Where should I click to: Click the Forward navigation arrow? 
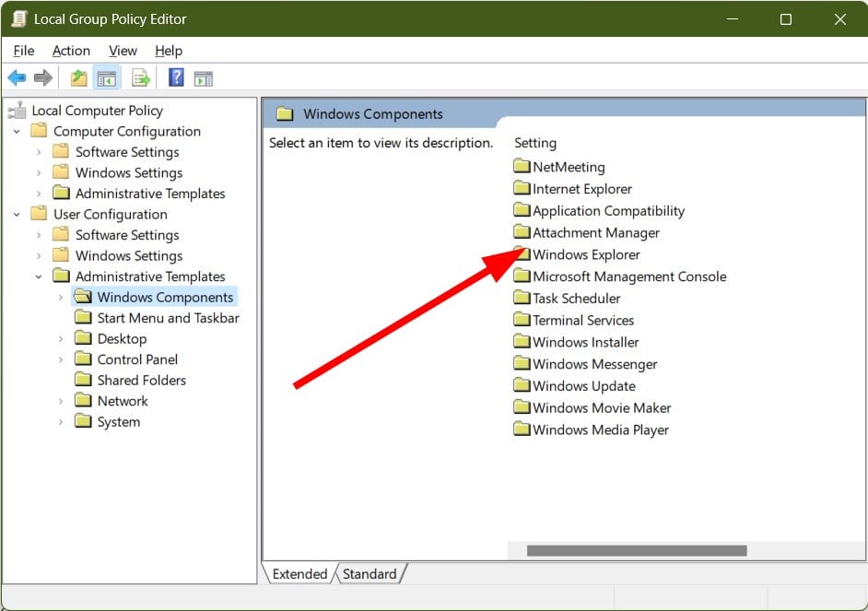(42, 77)
